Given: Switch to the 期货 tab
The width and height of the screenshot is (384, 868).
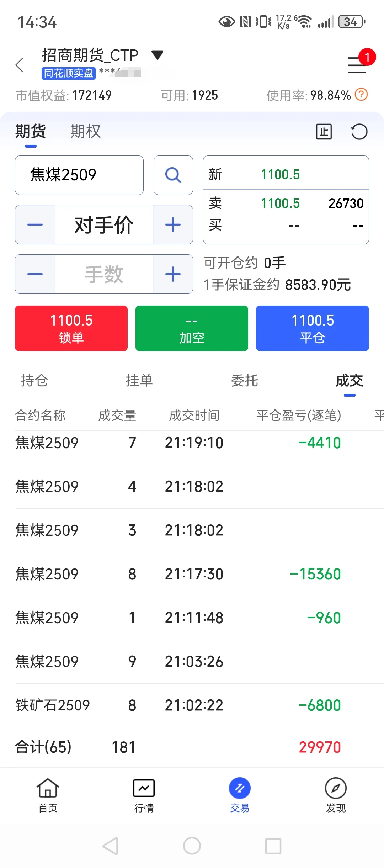Looking at the screenshot, I should [x=31, y=131].
